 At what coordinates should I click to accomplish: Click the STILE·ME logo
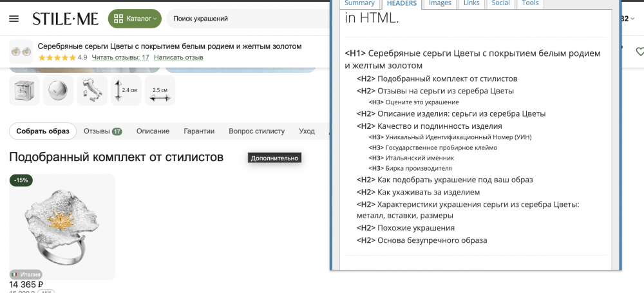66,19
